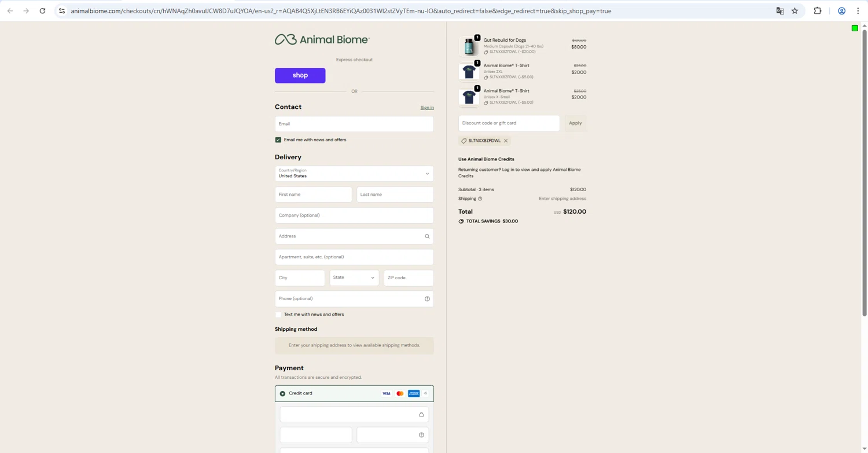Show more card brands with +5 badge

(425, 393)
